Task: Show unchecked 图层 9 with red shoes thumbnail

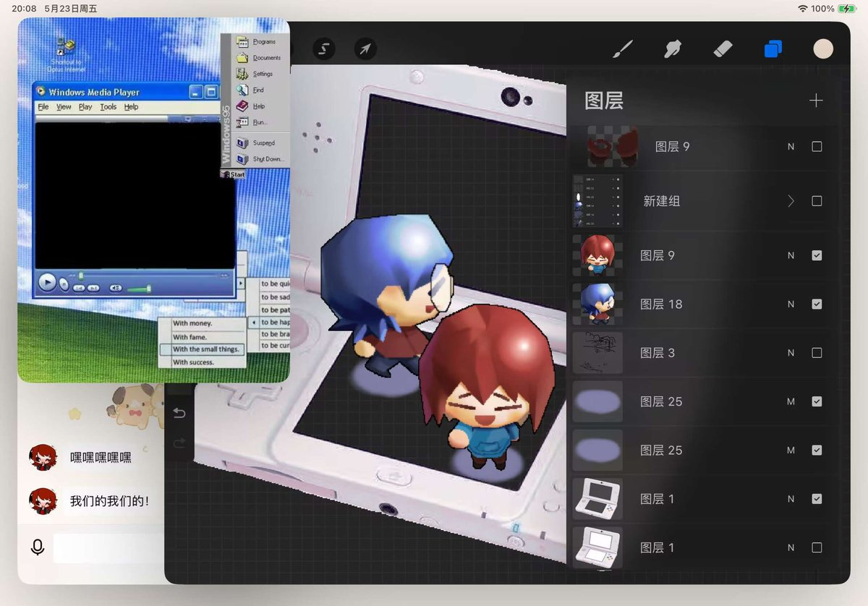Action: [x=817, y=147]
